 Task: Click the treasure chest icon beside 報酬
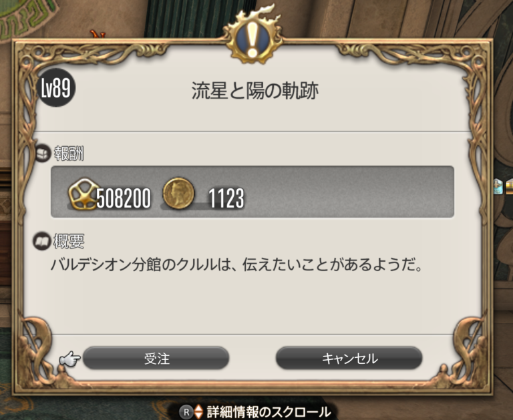(43, 154)
